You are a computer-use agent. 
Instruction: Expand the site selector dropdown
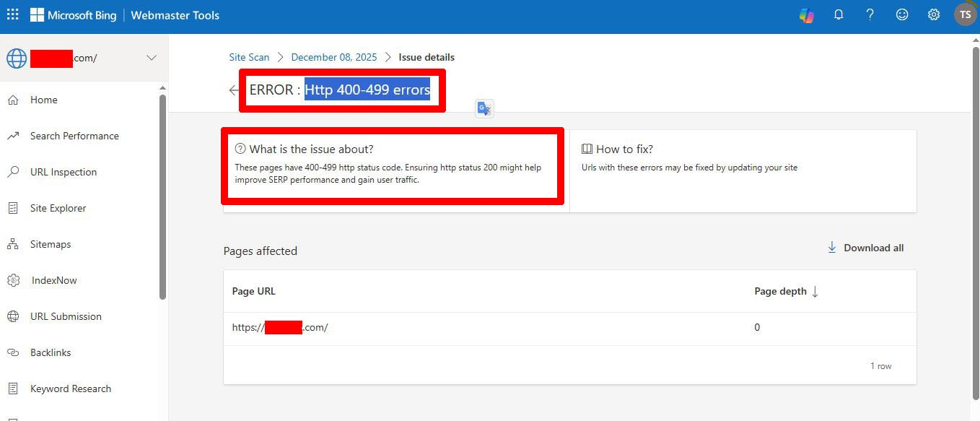tap(151, 58)
